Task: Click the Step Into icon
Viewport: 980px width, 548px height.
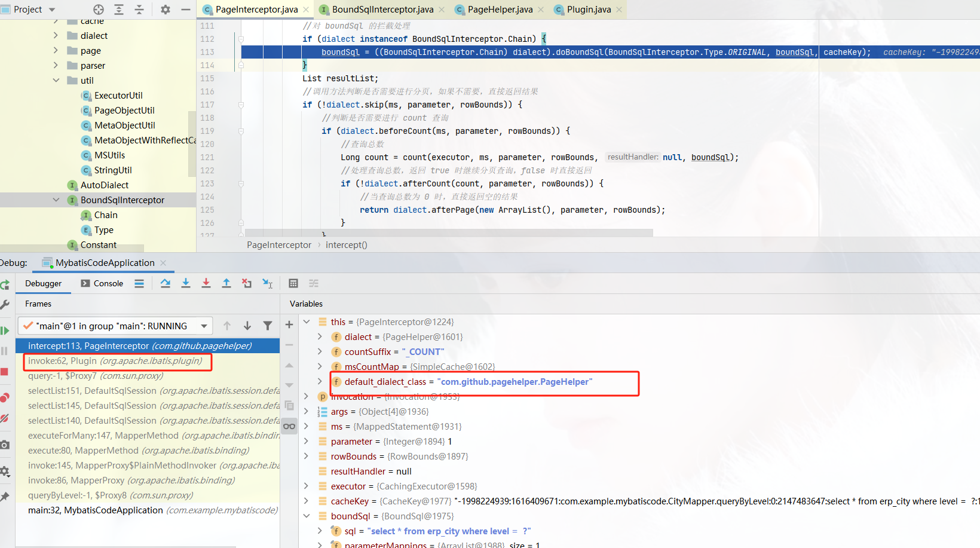Action: click(x=186, y=283)
